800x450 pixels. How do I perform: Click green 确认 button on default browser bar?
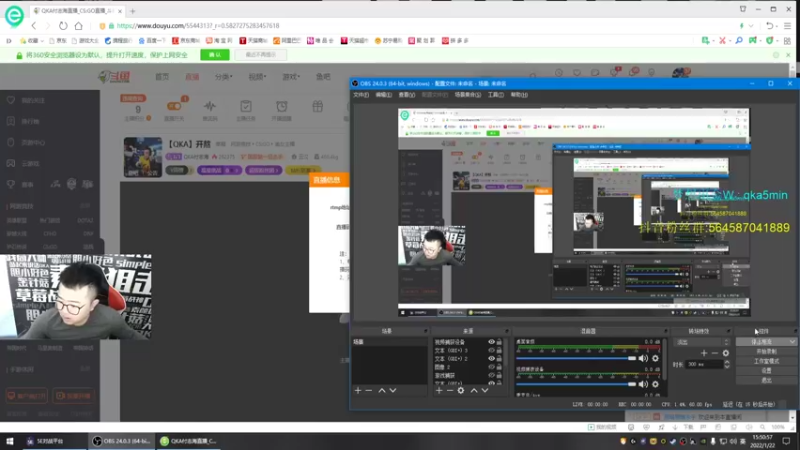click(x=215, y=55)
